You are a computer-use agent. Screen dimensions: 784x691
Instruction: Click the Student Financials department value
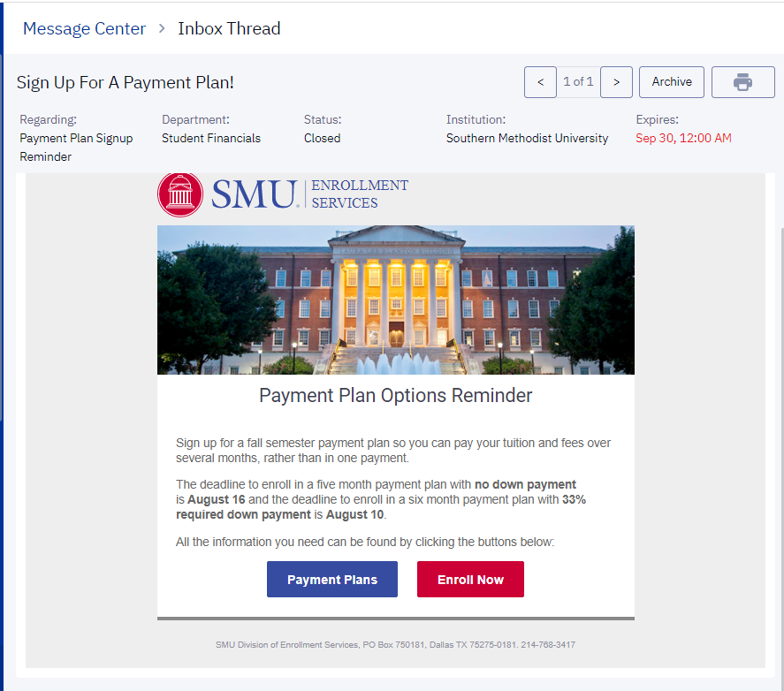click(211, 138)
